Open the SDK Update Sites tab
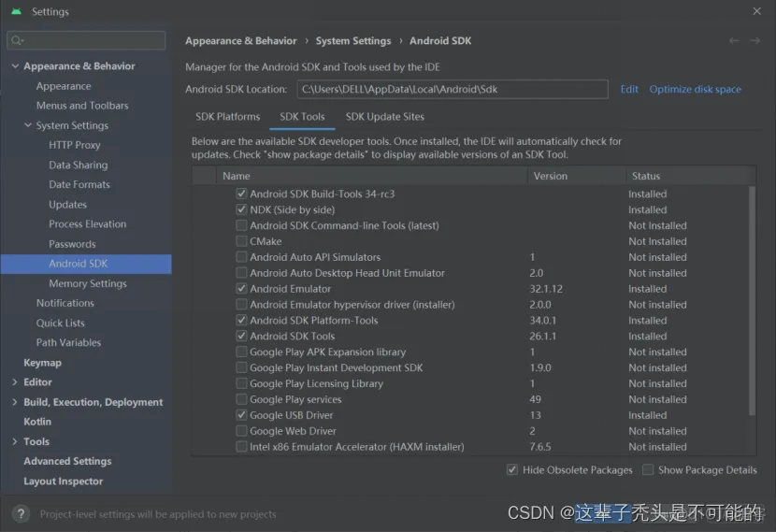This screenshot has height=532, width=776. (384, 117)
